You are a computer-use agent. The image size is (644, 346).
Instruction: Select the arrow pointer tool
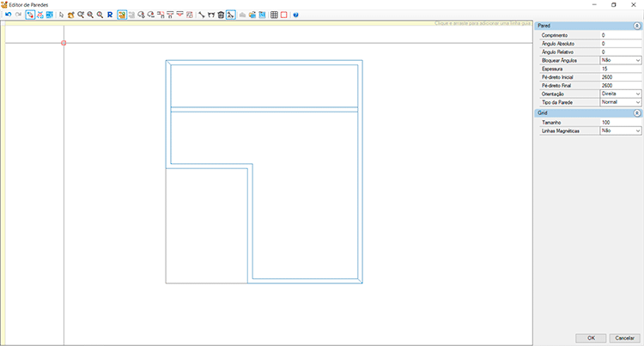click(61, 15)
